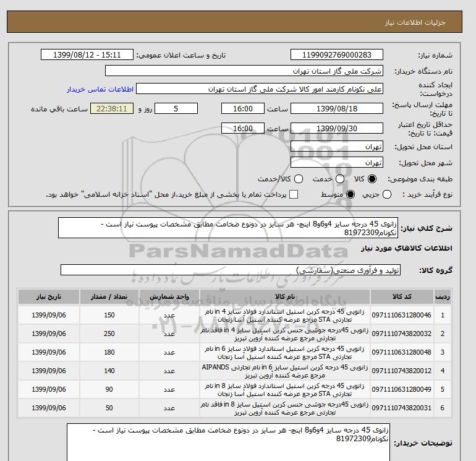Click quantity cell 50

(109, 408)
